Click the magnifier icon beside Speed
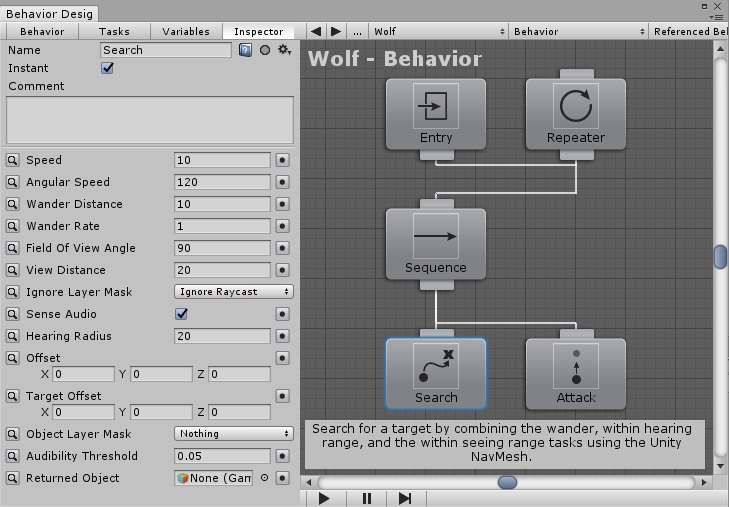The image size is (729, 507). (13, 160)
